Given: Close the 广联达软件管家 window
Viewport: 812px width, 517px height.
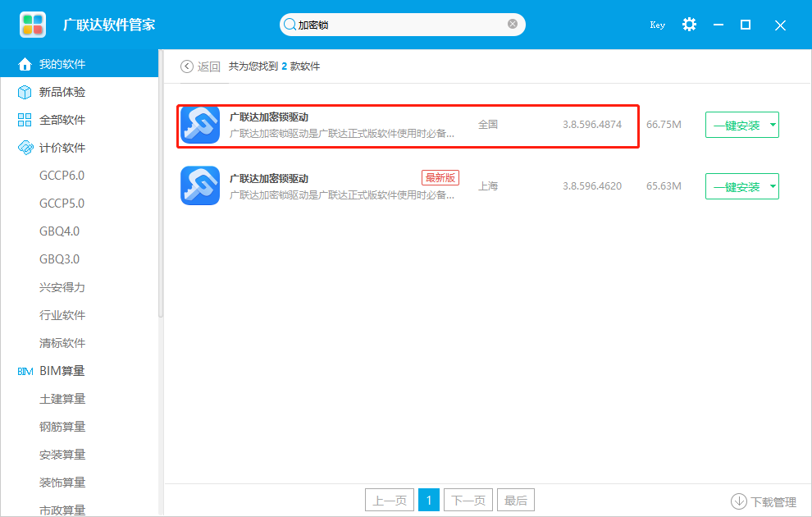Looking at the screenshot, I should (x=780, y=25).
